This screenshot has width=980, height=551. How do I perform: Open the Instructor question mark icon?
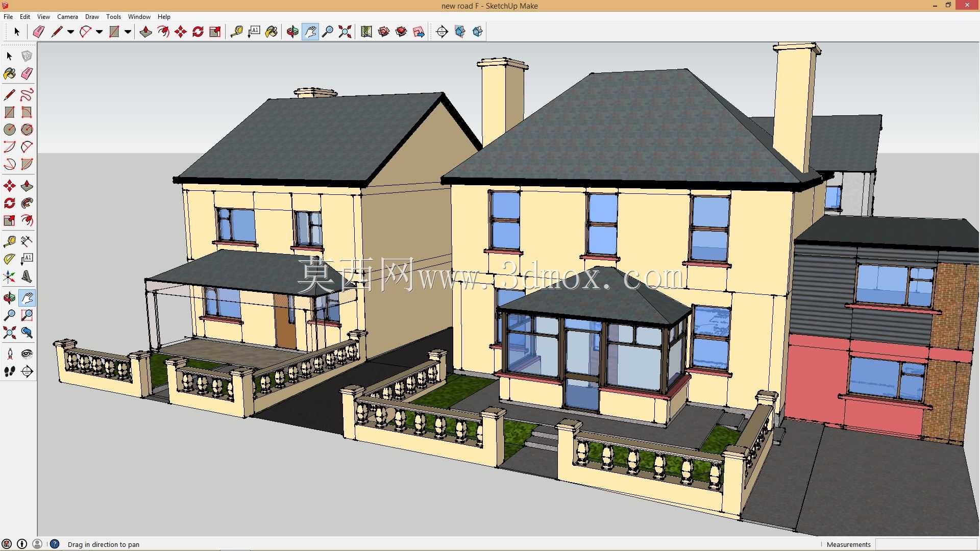pyautogui.click(x=55, y=544)
